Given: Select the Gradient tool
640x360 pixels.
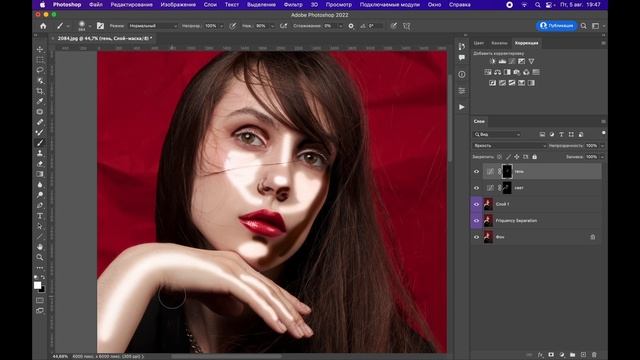Looking at the screenshot, I should 40,174.
